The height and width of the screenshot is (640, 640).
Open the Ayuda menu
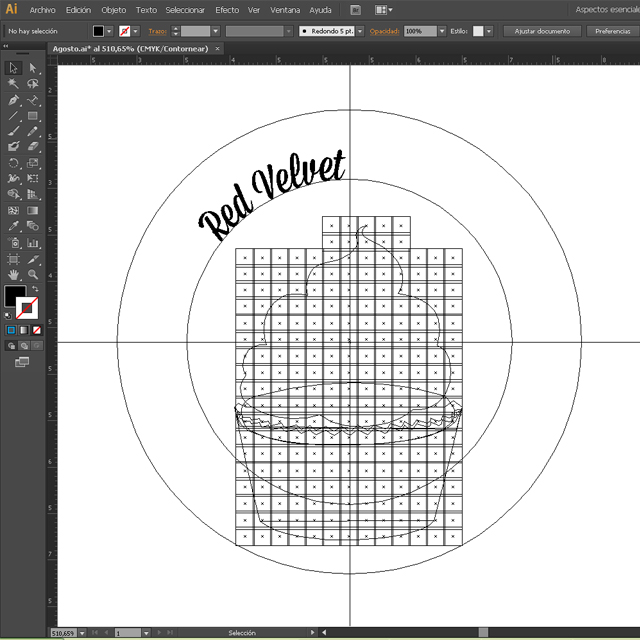tap(320, 10)
